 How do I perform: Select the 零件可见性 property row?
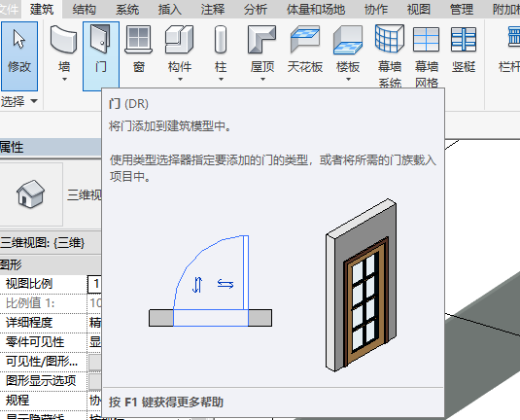tap(51, 342)
